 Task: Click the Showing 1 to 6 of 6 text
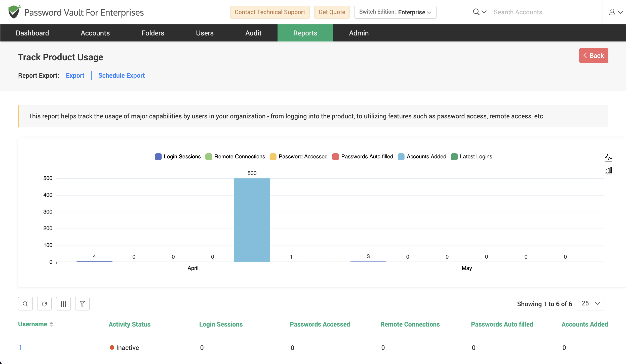tap(544, 304)
